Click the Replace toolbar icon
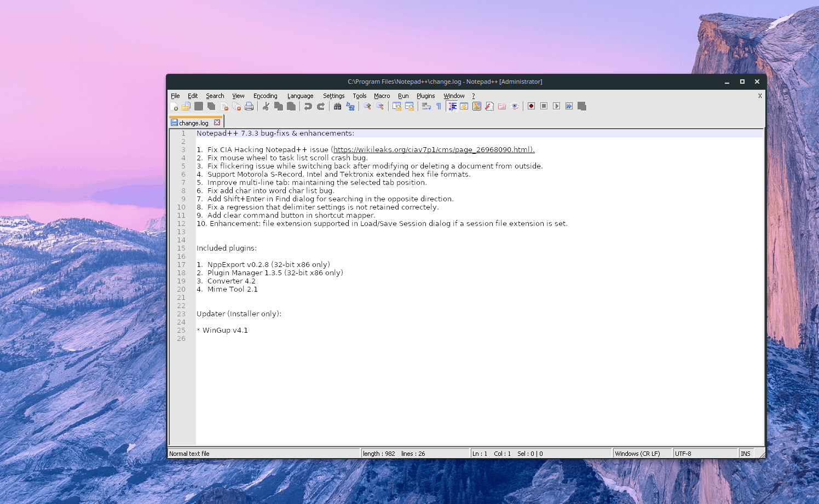Viewport: 819px width, 504px height. tap(350, 106)
